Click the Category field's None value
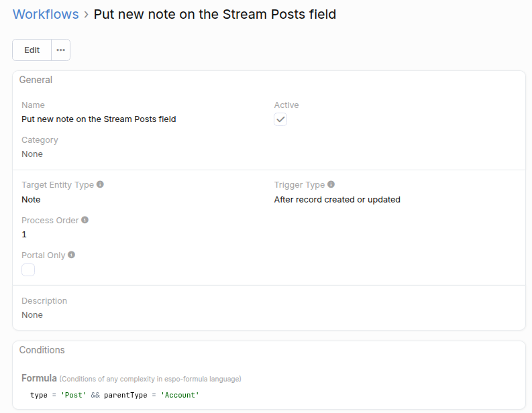532x413 pixels. [32, 154]
